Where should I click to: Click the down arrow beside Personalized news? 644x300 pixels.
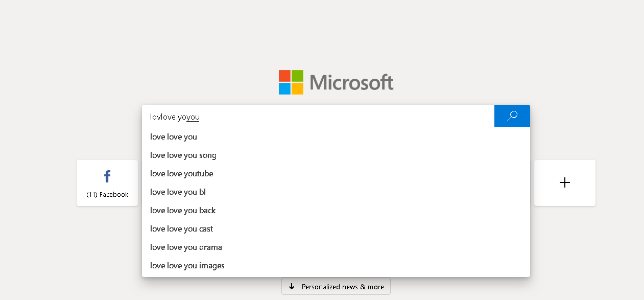292,286
